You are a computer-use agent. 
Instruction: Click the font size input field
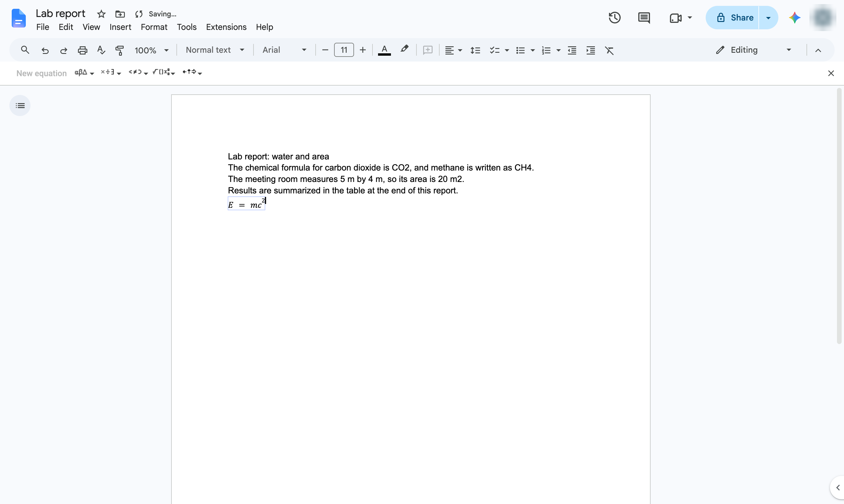pyautogui.click(x=344, y=50)
